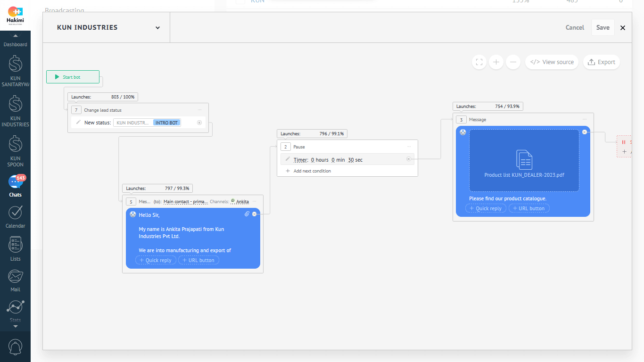Screen dimensions: 644x362
Task: Click the bot avatar on Hello Sir message
Action: tap(133, 214)
